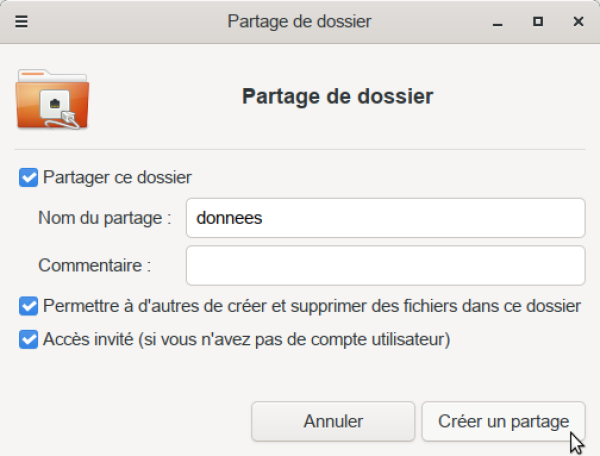
Task: Click the window title 'Partage de dossier'
Action: 299,20
